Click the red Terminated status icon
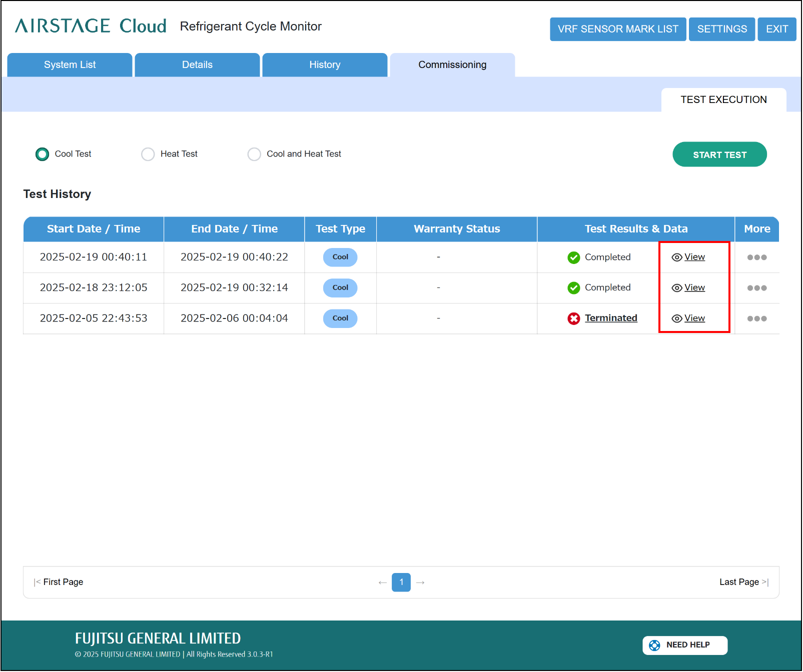 (573, 318)
